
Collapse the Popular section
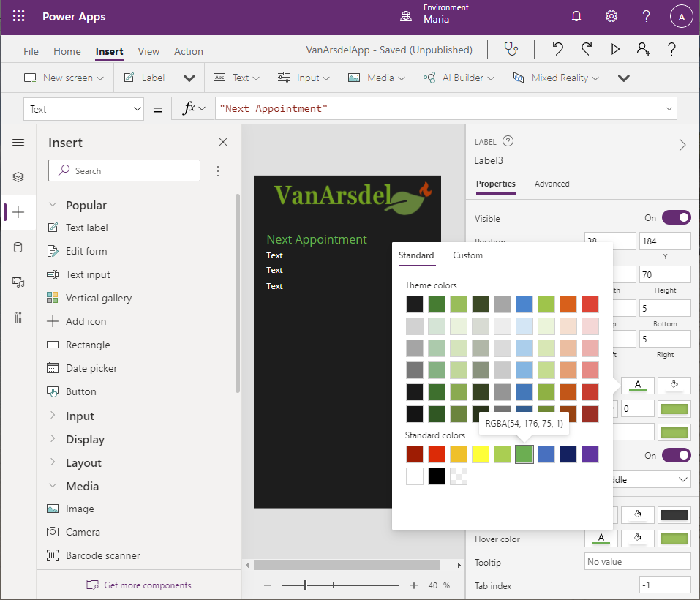[x=52, y=204]
